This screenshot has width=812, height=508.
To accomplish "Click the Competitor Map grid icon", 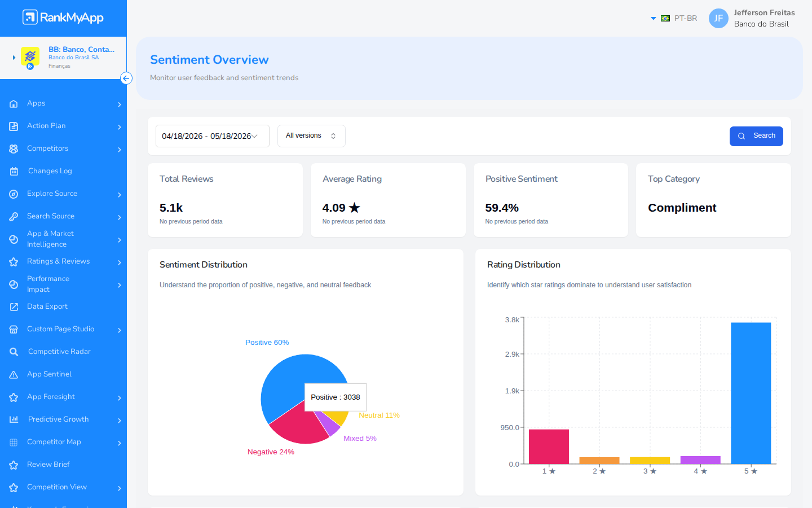I will click(x=14, y=443).
